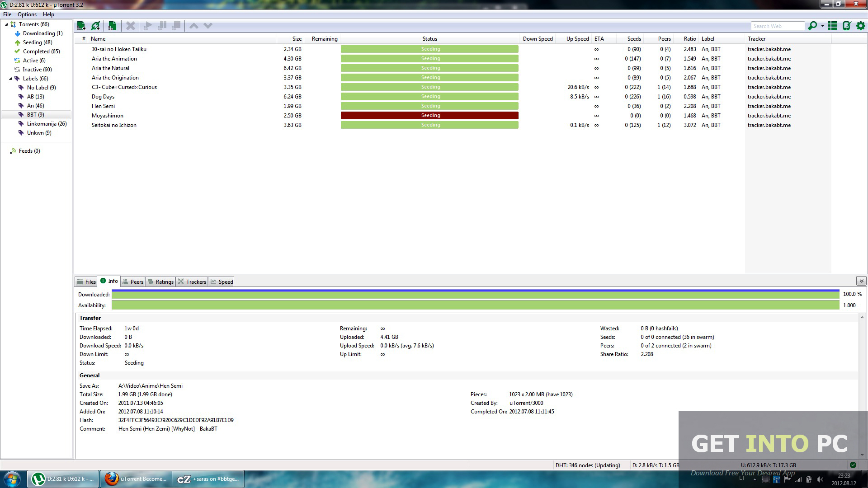Screen dimensions: 868x488
Task: Open the uTorrent Remote phone icon
Action: tap(847, 26)
